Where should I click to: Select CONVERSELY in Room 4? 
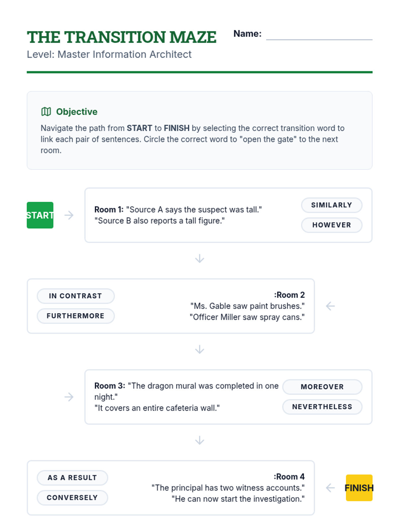(x=72, y=498)
